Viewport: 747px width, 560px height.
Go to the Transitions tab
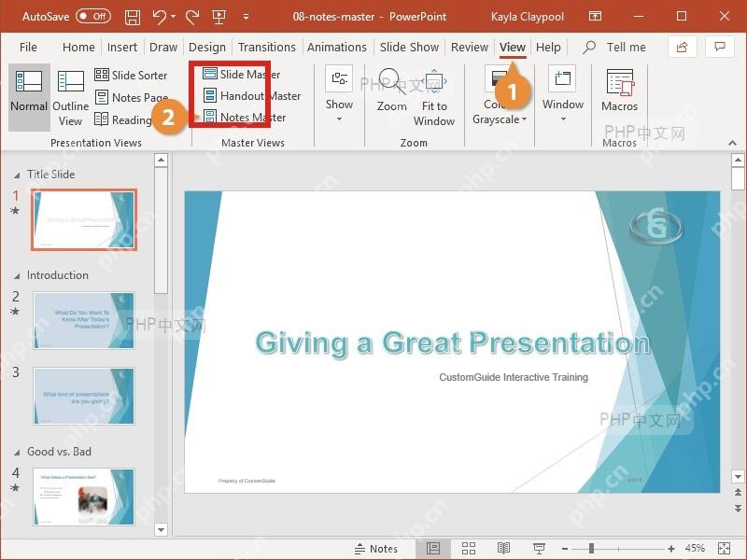point(267,48)
